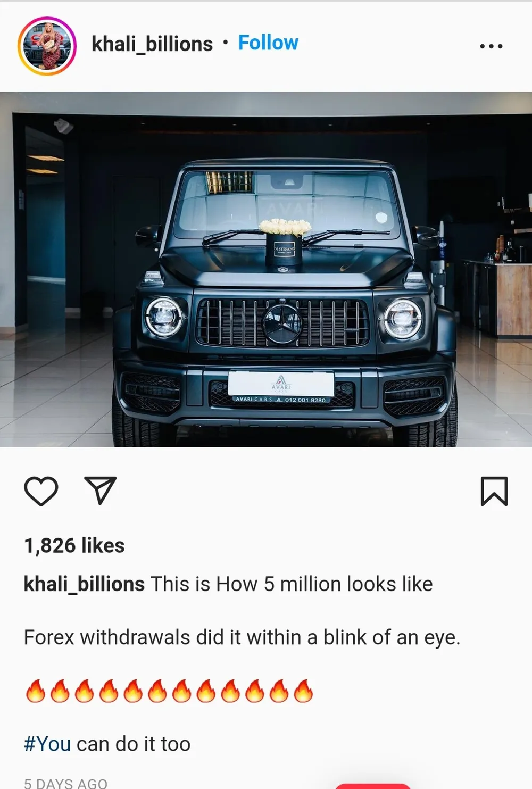The height and width of the screenshot is (789, 532).
Task: Tap the Mercedes star emblem on the grille
Action: pyautogui.click(x=282, y=323)
